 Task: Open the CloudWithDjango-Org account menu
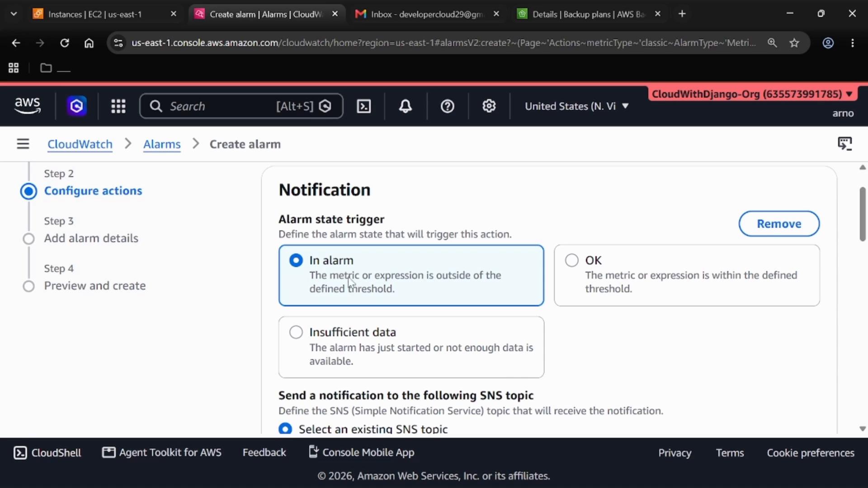pos(752,94)
